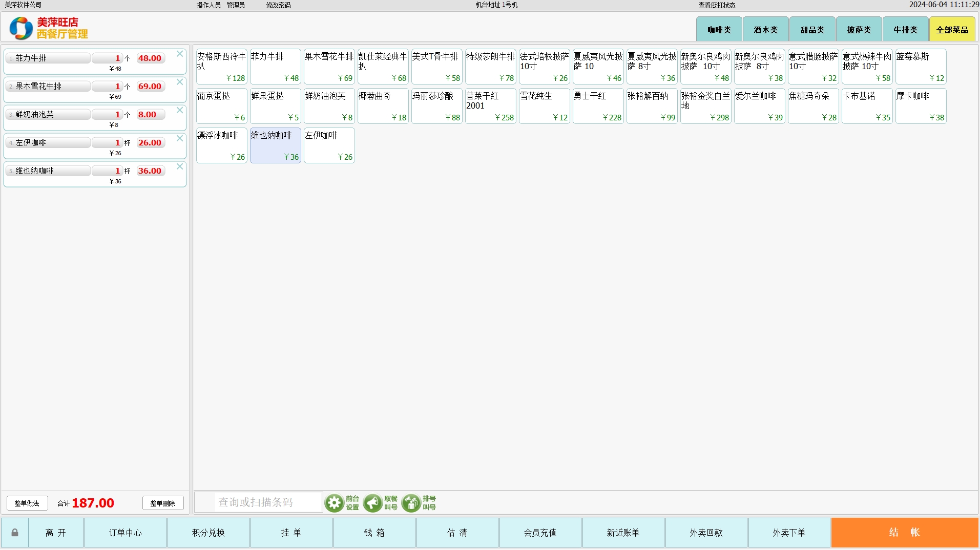Remove 鲜奶油泡芙 using its X icon
The height and width of the screenshot is (550, 980).
[180, 110]
